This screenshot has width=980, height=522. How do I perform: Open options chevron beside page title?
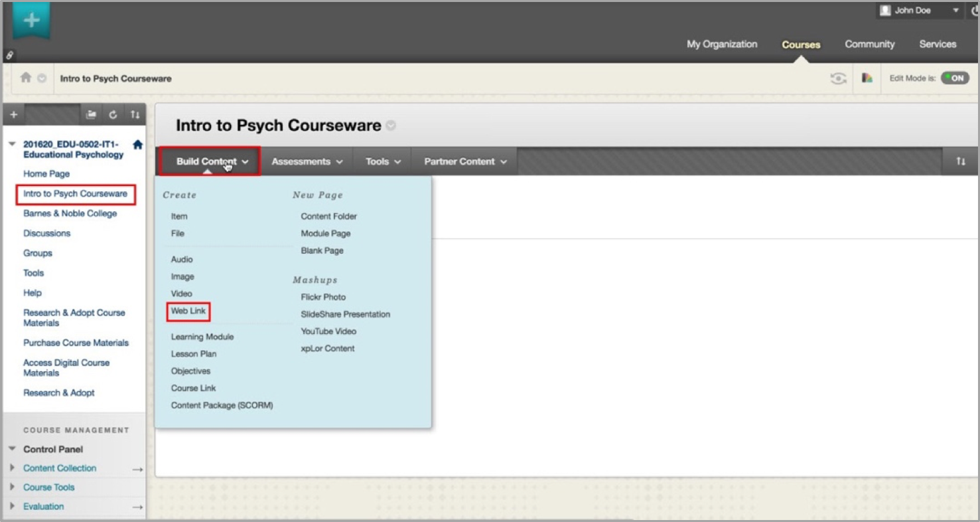(391, 126)
